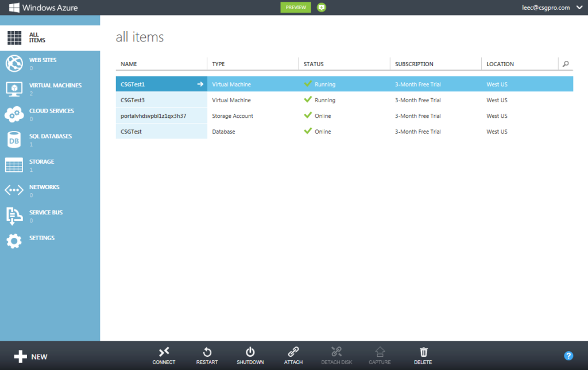Viewport: 588px width, 370px height.
Task: Shutdown the selected virtual machine
Action: (250, 355)
